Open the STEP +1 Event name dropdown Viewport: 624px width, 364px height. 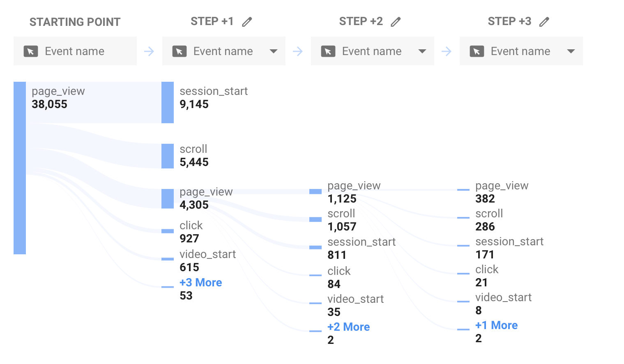[x=224, y=51]
